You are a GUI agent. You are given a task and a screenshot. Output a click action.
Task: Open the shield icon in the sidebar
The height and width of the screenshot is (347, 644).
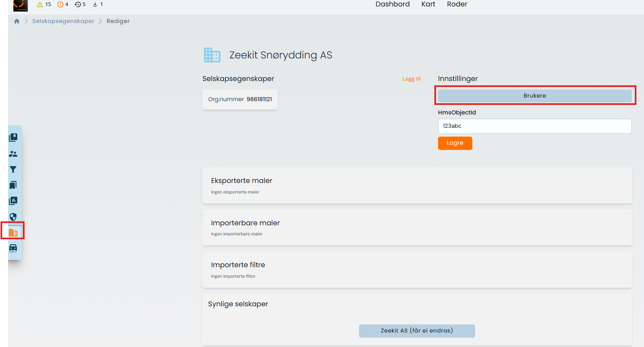tap(13, 217)
